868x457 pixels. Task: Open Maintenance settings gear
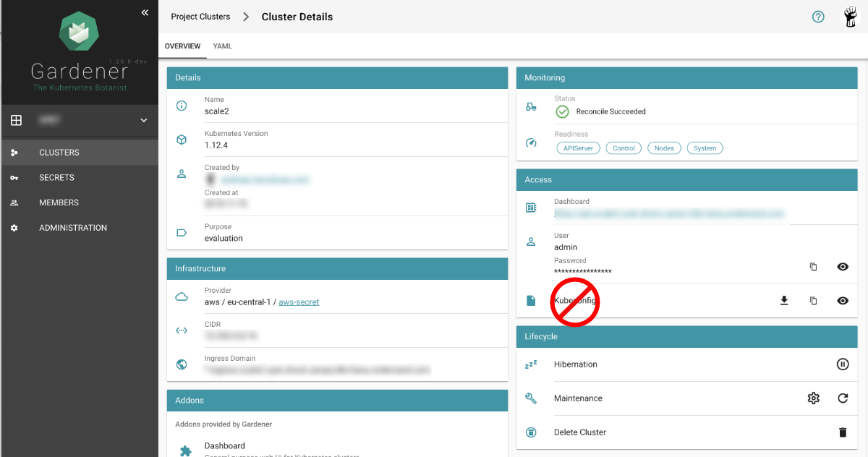[813, 398]
